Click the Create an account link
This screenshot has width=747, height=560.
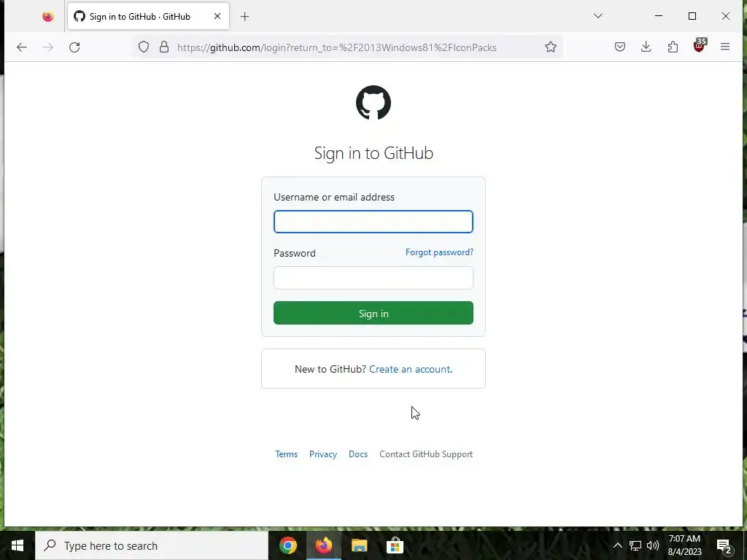tap(409, 369)
